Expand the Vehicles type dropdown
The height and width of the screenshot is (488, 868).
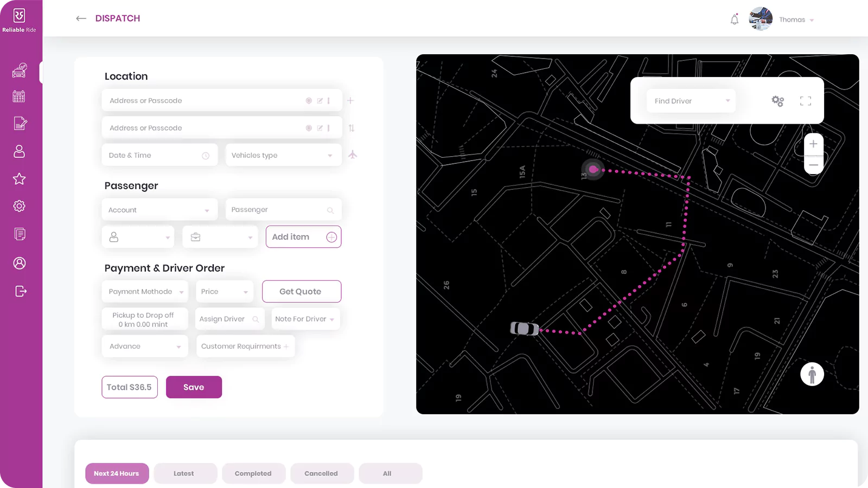[x=283, y=156]
